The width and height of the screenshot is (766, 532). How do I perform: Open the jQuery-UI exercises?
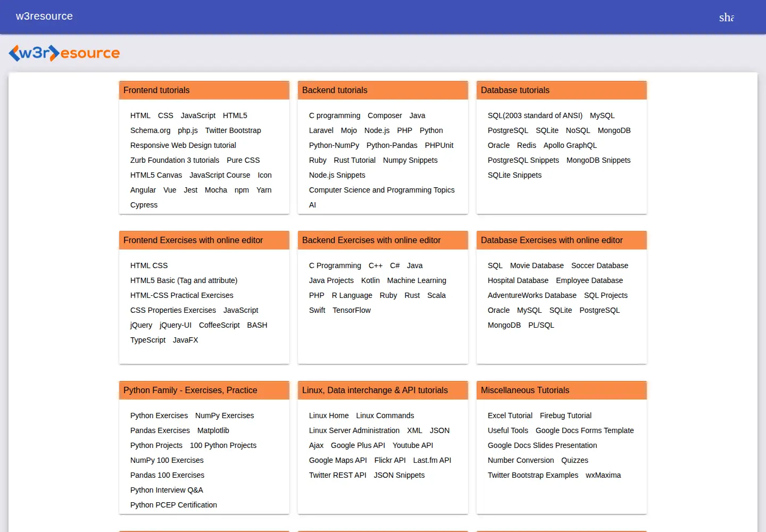[176, 325]
